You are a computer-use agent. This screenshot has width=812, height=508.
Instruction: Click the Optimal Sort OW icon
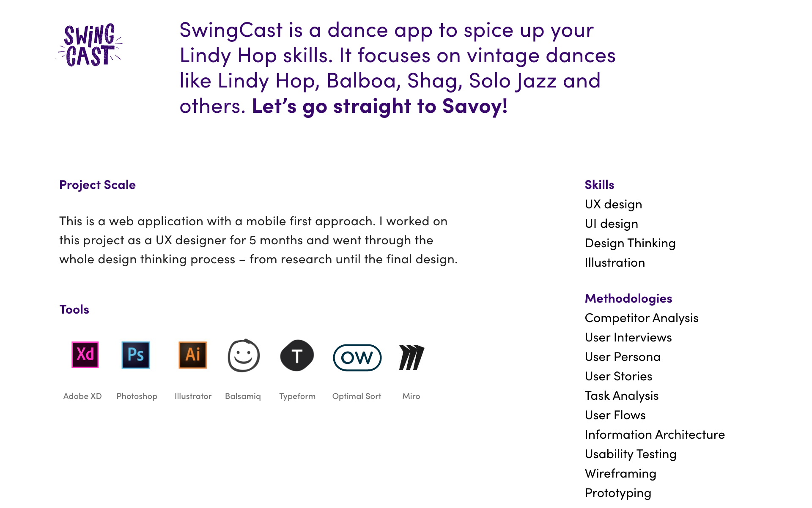[357, 358]
